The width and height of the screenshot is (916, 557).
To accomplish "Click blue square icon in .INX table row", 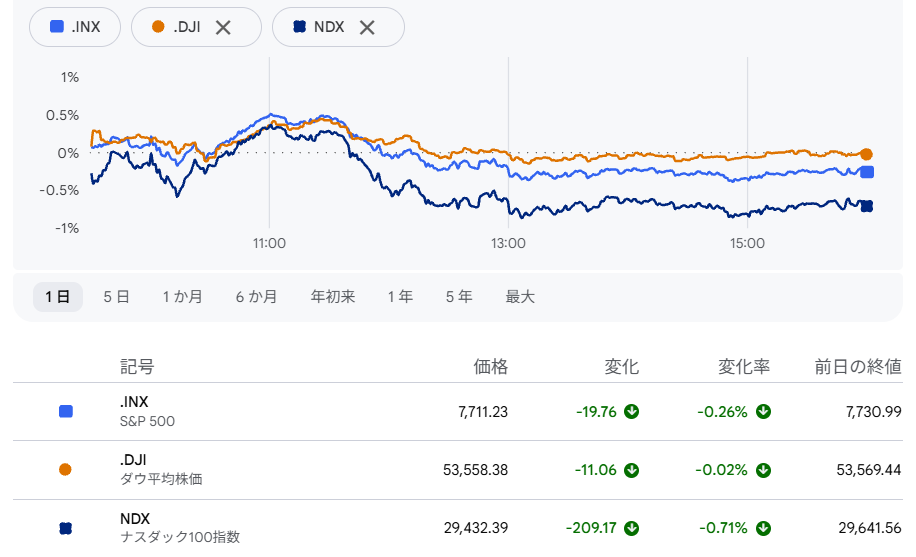I will tap(66, 411).
